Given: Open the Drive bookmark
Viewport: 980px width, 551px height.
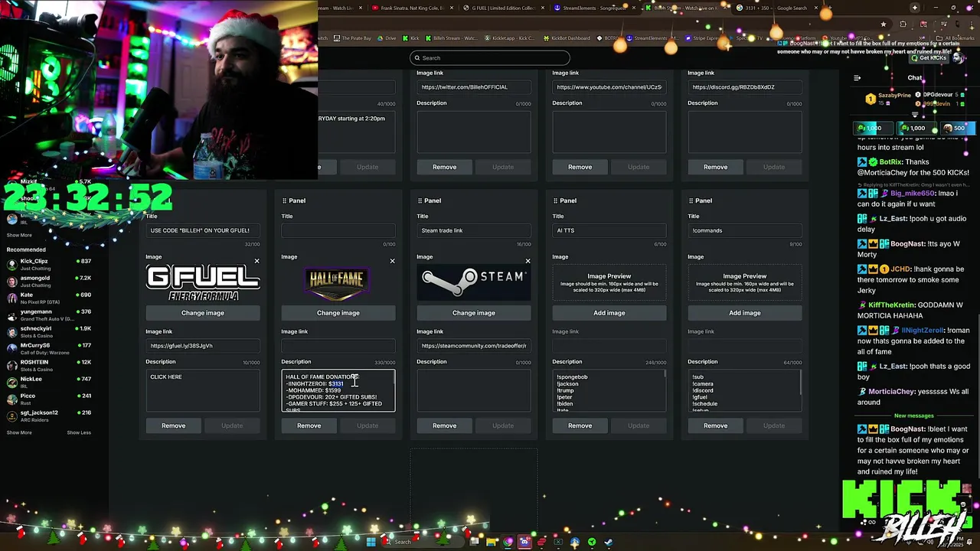Looking at the screenshot, I should coord(387,38).
